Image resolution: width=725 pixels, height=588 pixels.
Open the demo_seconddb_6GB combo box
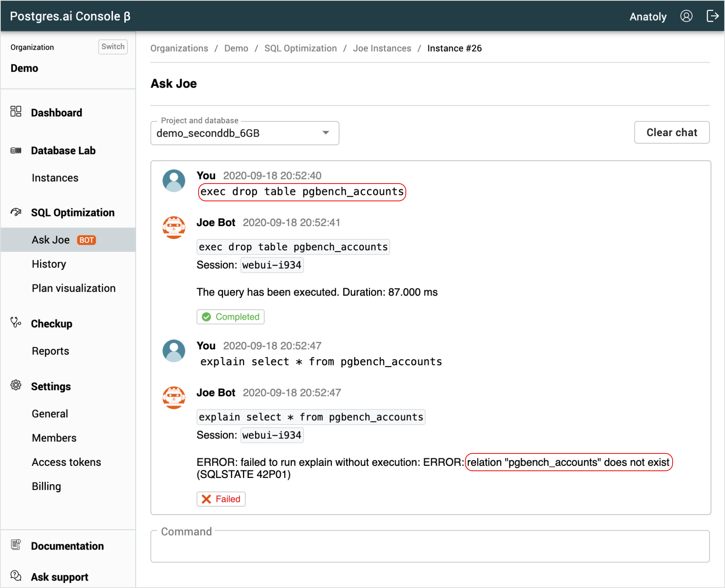[245, 133]
